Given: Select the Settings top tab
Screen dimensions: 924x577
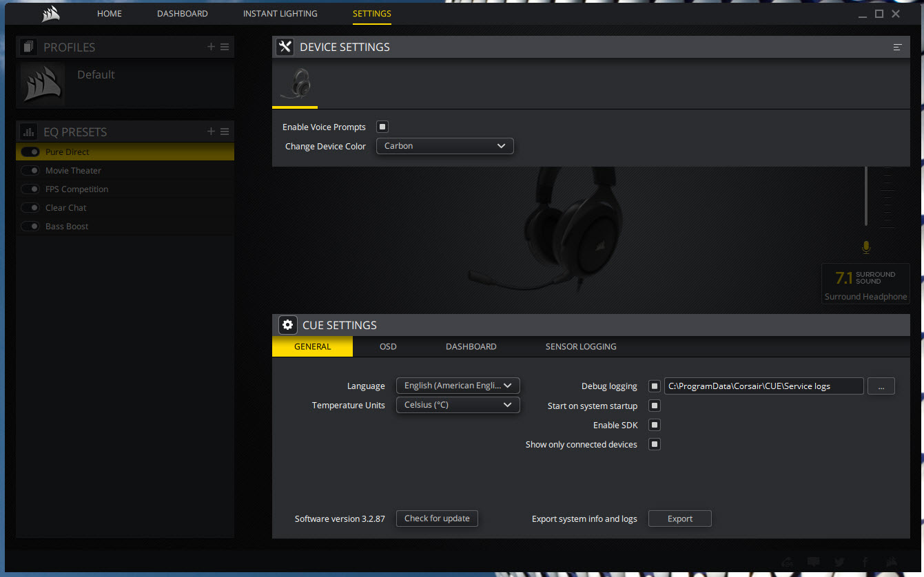Looking at the screenshot, I should coord(372,14).
